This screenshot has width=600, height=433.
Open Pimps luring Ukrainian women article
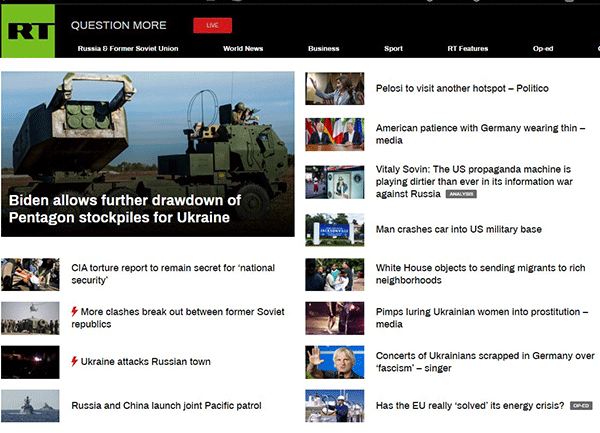[482, 318]
